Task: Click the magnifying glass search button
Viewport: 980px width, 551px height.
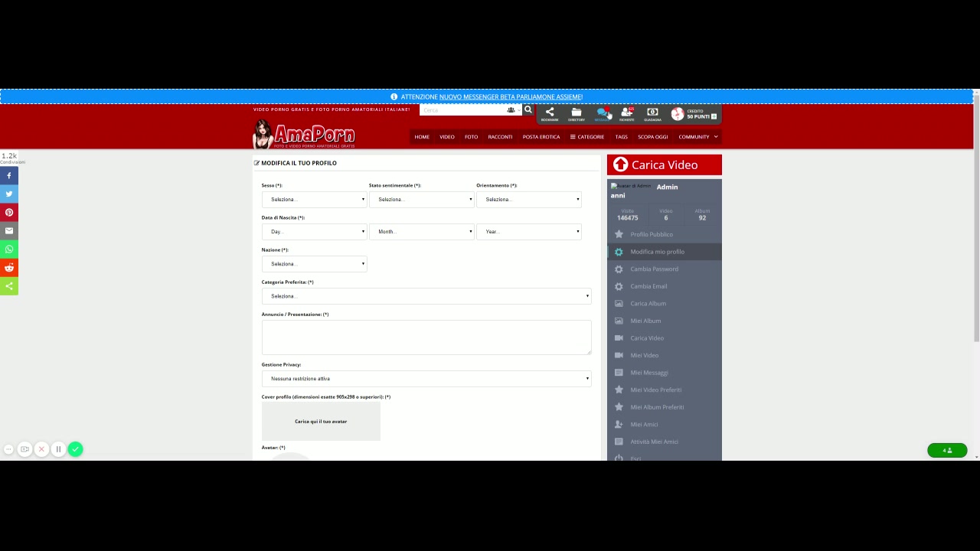Action: coord(528,110)
